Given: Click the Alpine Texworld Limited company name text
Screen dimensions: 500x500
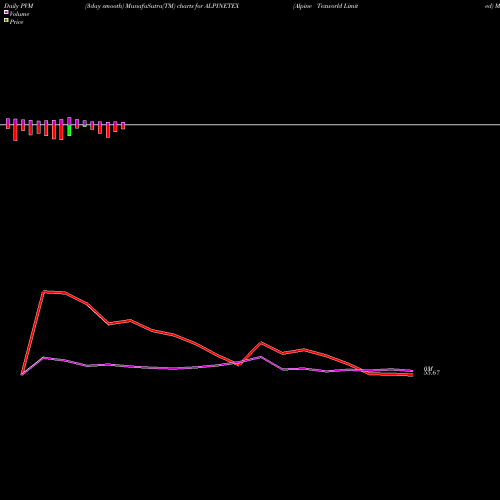Looking at the screenshot, I should point(325,6).
